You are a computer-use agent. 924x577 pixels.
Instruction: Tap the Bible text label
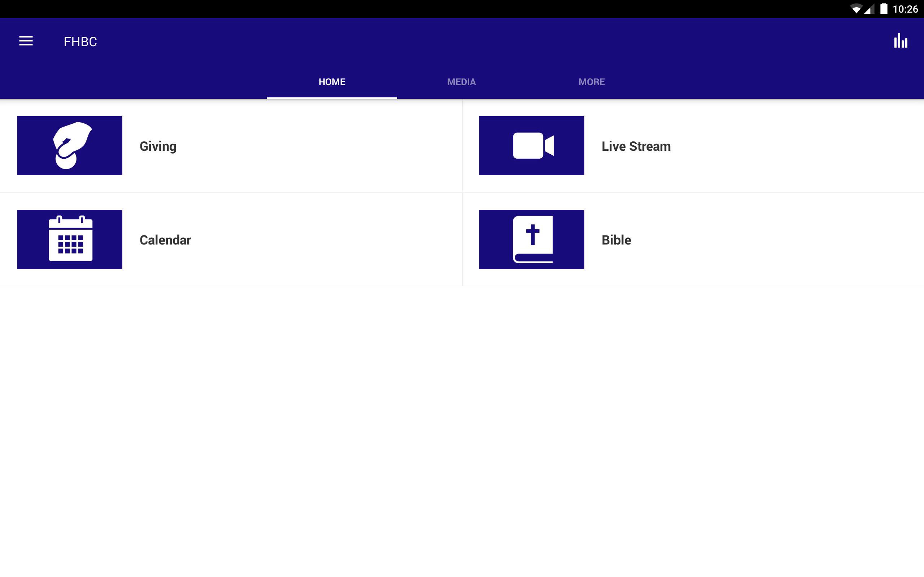pos(616,240)
